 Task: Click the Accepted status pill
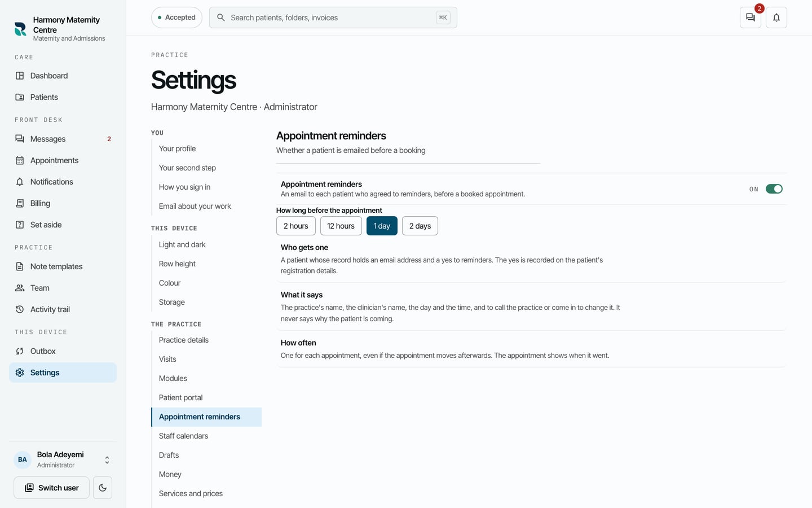176,17
